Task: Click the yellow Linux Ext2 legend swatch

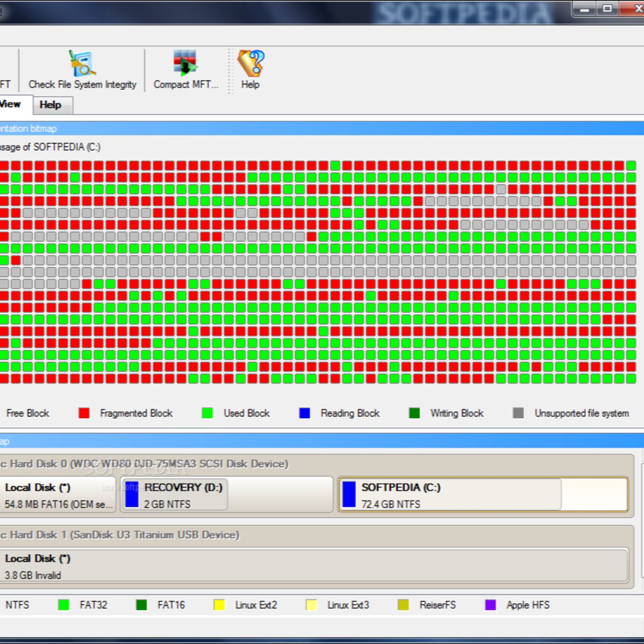Action: [219, 605]
